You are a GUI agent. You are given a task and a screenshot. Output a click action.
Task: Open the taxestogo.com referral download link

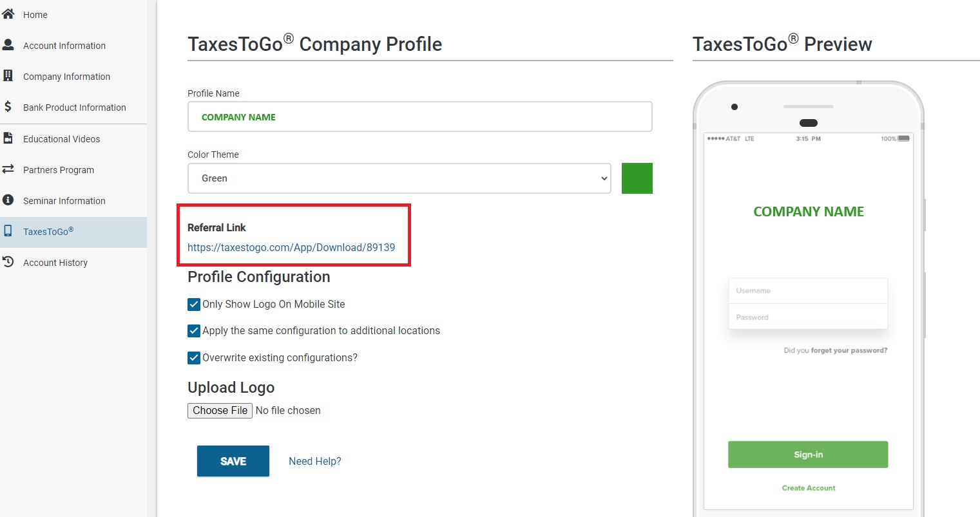(291, 247)
